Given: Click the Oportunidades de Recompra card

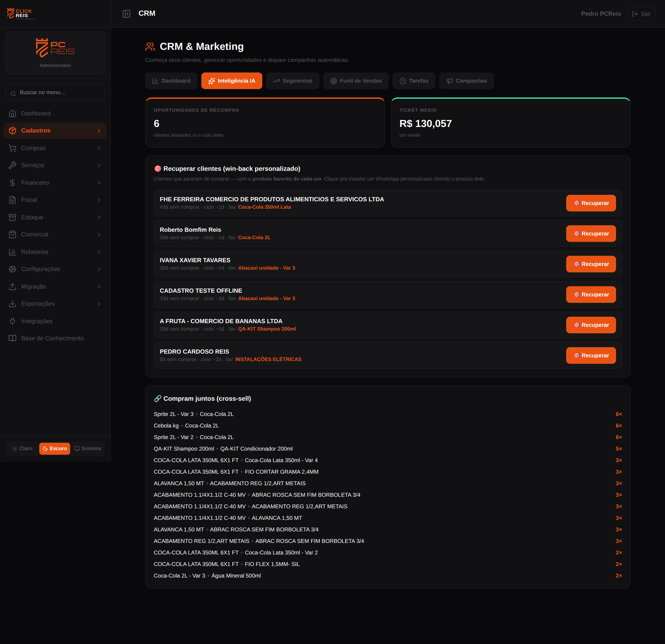Looking at the screenshot, I should coord(265,122).
